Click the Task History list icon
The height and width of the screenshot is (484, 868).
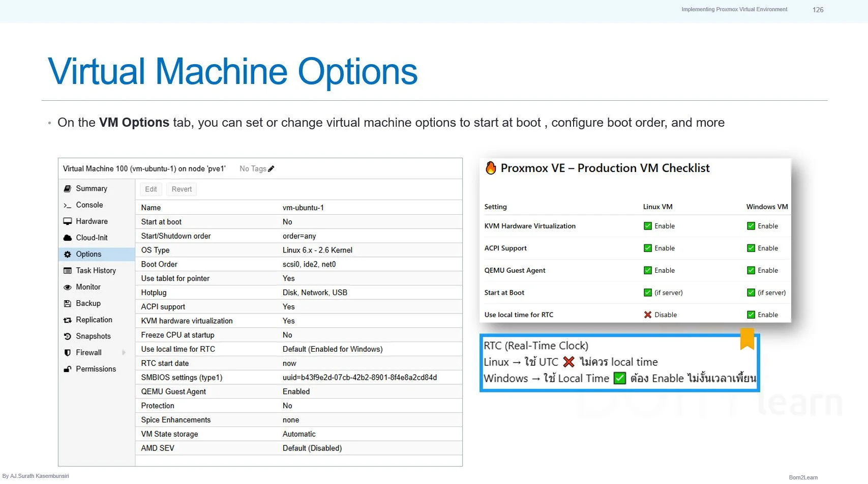pos(67,271)
